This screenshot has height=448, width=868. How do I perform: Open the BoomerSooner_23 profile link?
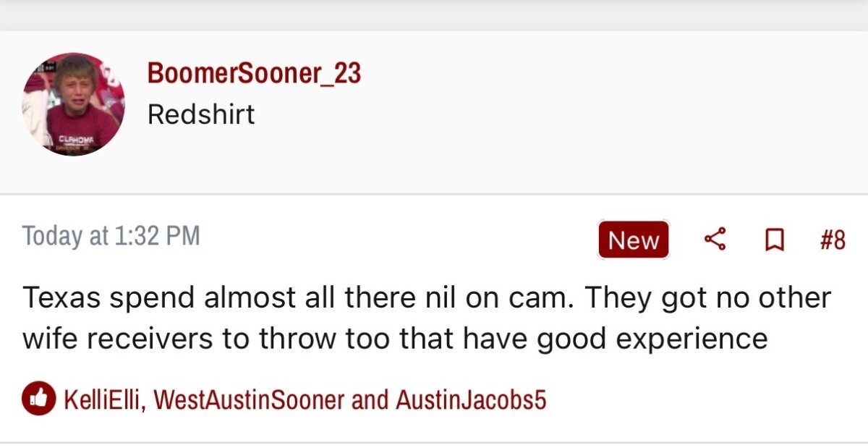pos(254,73)
